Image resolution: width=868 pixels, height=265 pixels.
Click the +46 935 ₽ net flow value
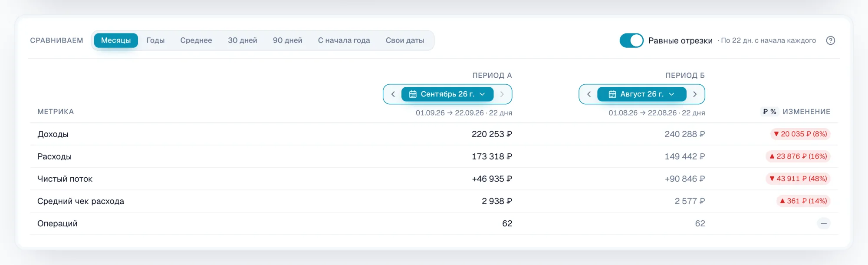(x=492, y=179)
